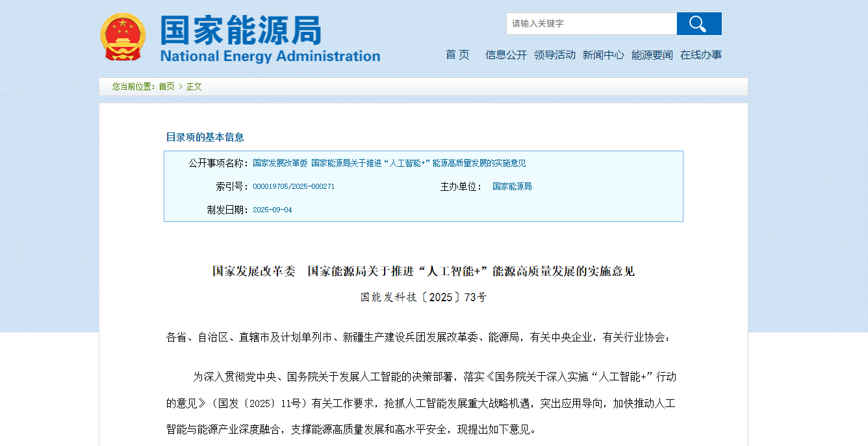Viewport: 868px width, 446px height.
Task: Open the 信息公开 navigation menu item
Action: tap(505, 55)
